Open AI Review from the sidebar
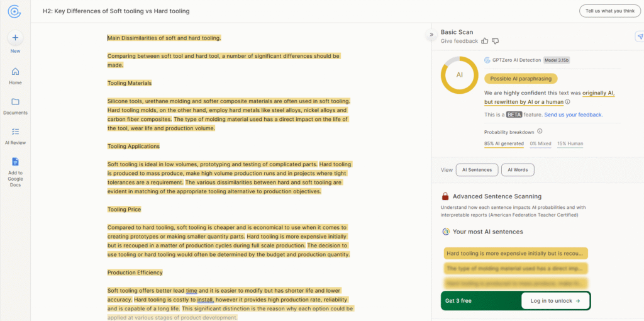The image size is (644, 321). coord(15,132)
